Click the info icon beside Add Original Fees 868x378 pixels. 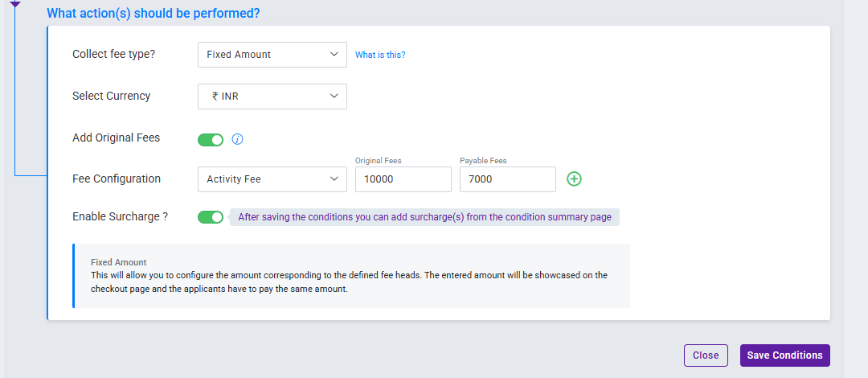coord(237,139)
